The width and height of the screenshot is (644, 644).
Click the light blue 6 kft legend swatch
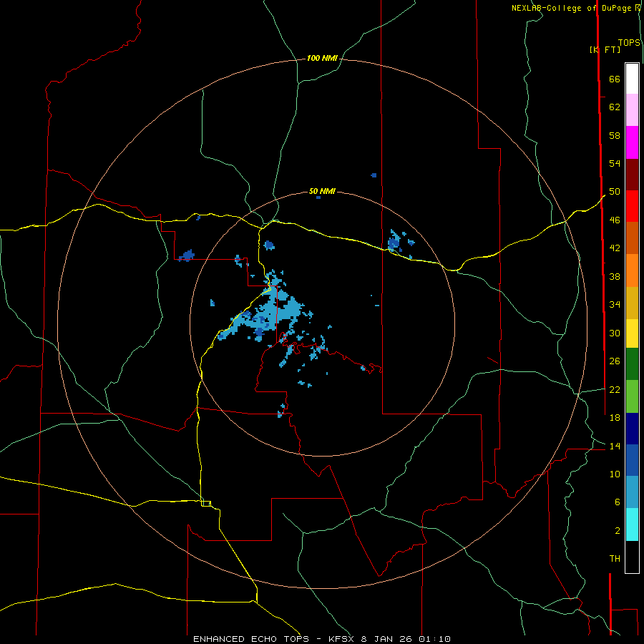pos(632,492)
